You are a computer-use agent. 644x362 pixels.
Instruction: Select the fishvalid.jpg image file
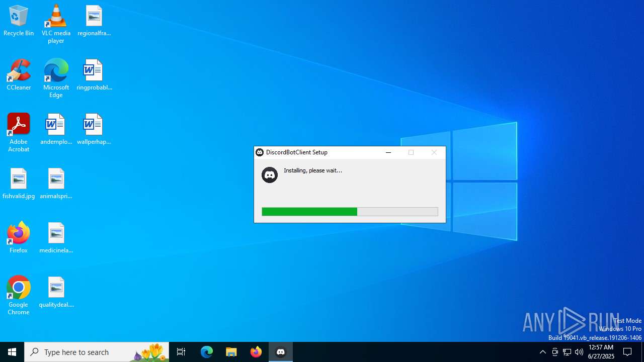pos(19,184)
